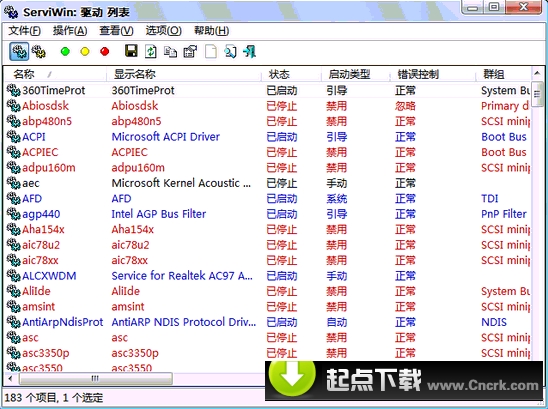Select the adpu160m driver name
The height and width of the screenshot is (409, 548).
pos(49,167)
